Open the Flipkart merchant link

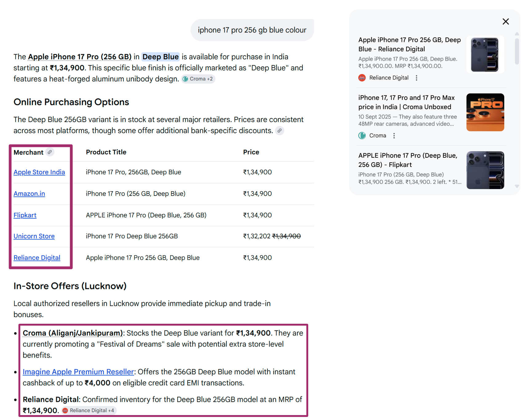(25, 215)
